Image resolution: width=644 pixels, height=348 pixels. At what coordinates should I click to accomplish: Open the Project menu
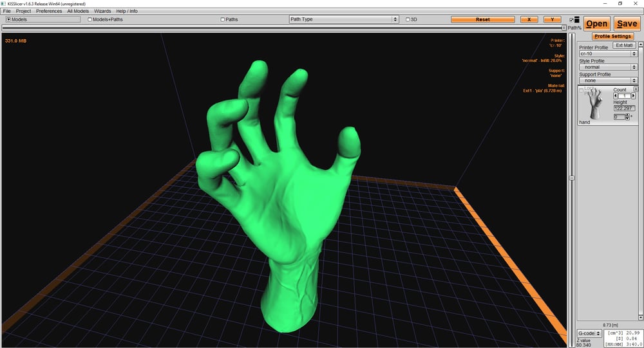click(23, 11)
